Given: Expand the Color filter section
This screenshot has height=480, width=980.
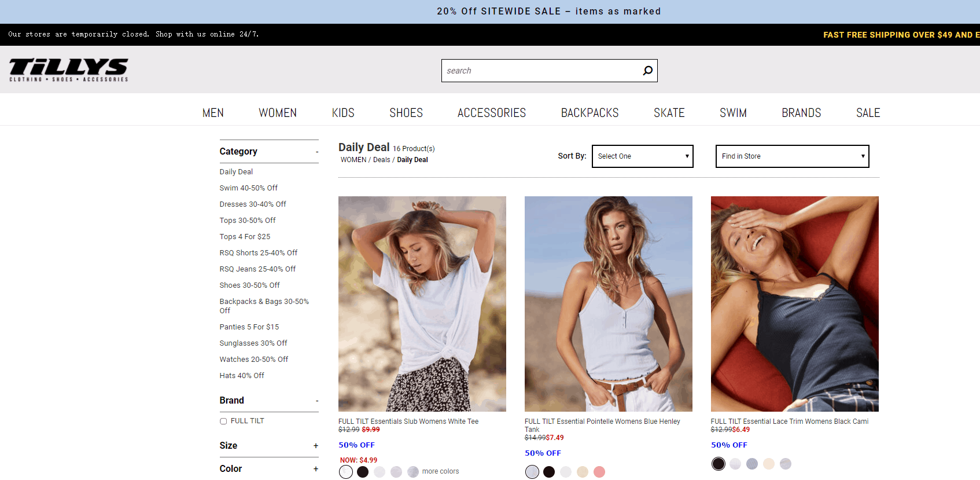Looking at the screenshot, I should tap(316, 469).
